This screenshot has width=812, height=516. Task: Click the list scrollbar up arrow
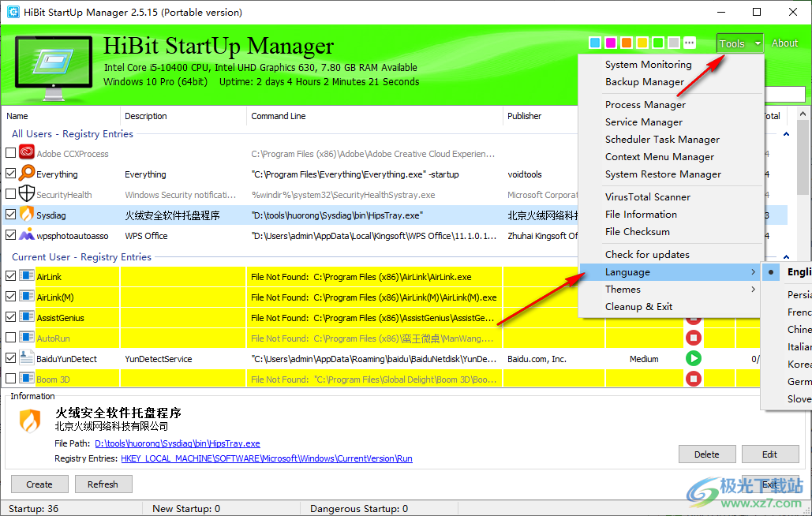pyautogui.click(x=803, y=114)
